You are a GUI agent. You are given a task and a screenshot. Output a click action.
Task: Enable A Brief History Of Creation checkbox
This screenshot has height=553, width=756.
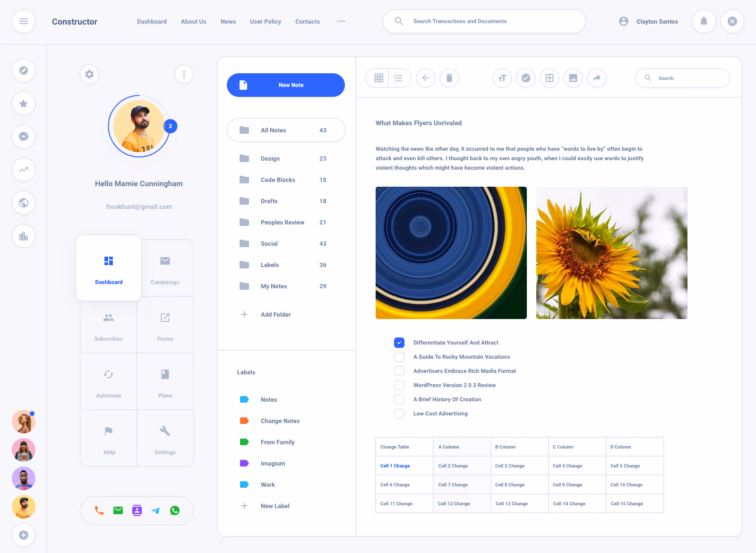point(399,399)
